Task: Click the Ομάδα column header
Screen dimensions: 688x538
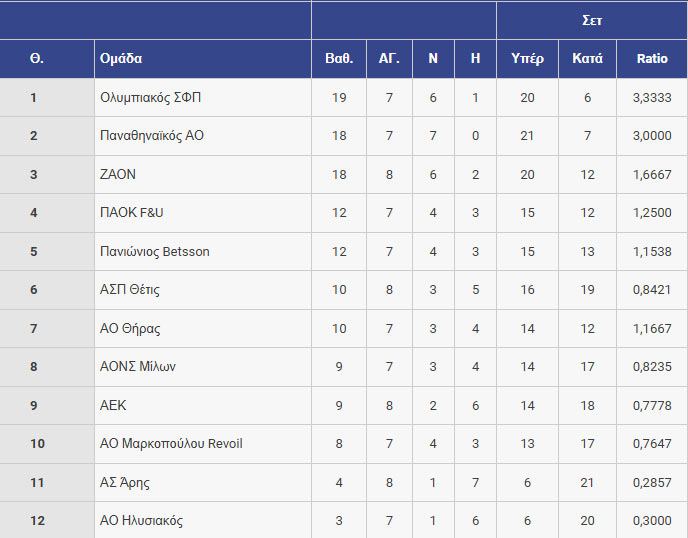Action: pyautogui.click(x=121, y=59)
